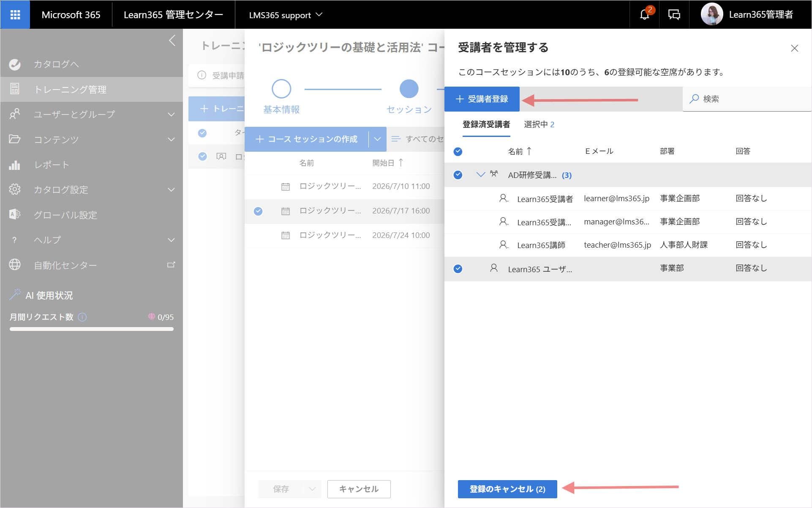
Task: Open グローバル設定 in the sidebar
Action: click(x=92, y=215)
